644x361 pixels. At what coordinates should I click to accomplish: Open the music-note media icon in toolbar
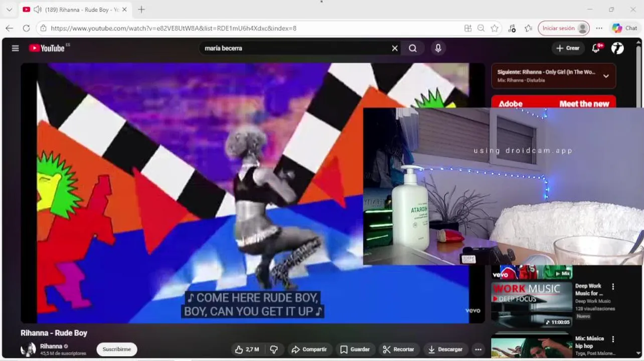[x=512, y=28]
